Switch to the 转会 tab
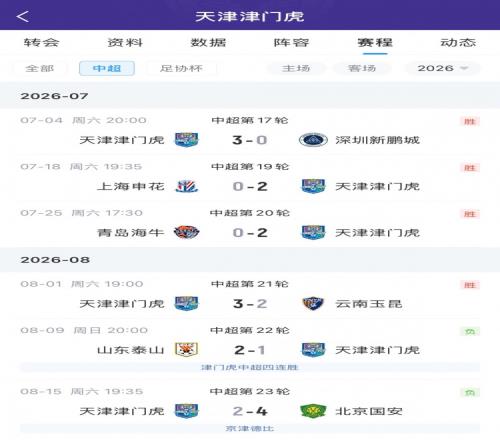500x440 pixels. pyautogui.click(x=42, y=42)
